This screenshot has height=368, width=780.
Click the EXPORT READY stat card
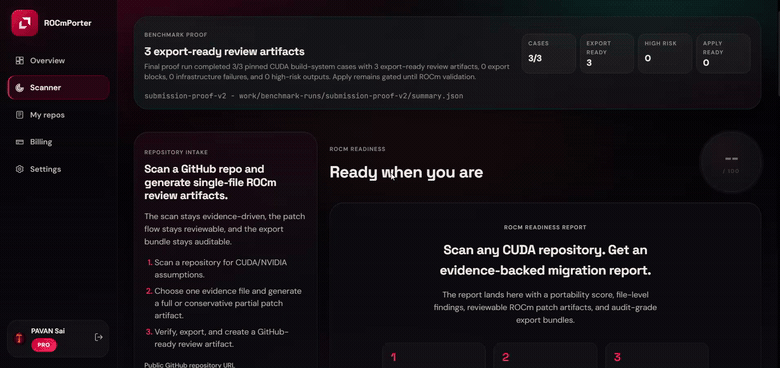607,54
